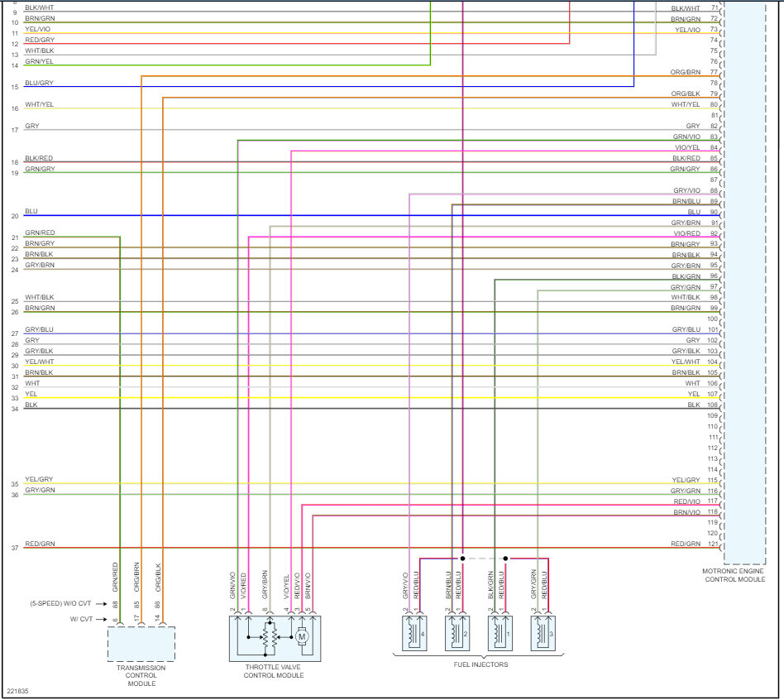
Task: Click the MOTRONIC ENGINE CONTROL MODULE label
Action: 734,575
